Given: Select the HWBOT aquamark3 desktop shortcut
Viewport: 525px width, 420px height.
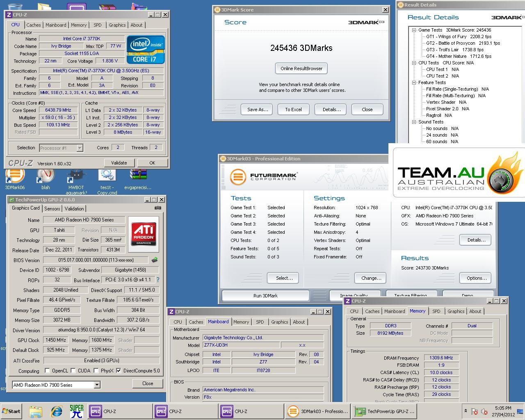Looking at the screenshot, I should [77, 181].
